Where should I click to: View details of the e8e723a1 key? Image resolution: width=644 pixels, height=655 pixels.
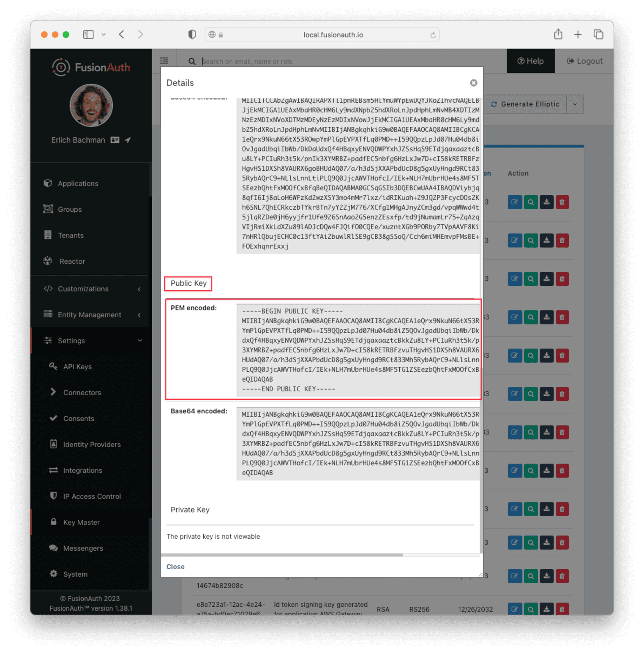[x=531, y=609]
